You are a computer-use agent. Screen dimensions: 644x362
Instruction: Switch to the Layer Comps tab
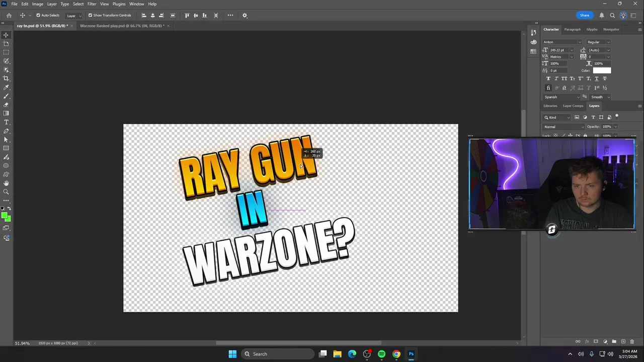tap(573, 106)
